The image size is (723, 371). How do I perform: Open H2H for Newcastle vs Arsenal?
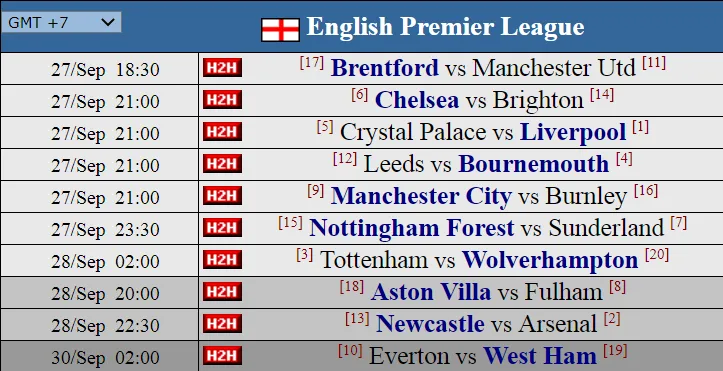pos(222,324)
